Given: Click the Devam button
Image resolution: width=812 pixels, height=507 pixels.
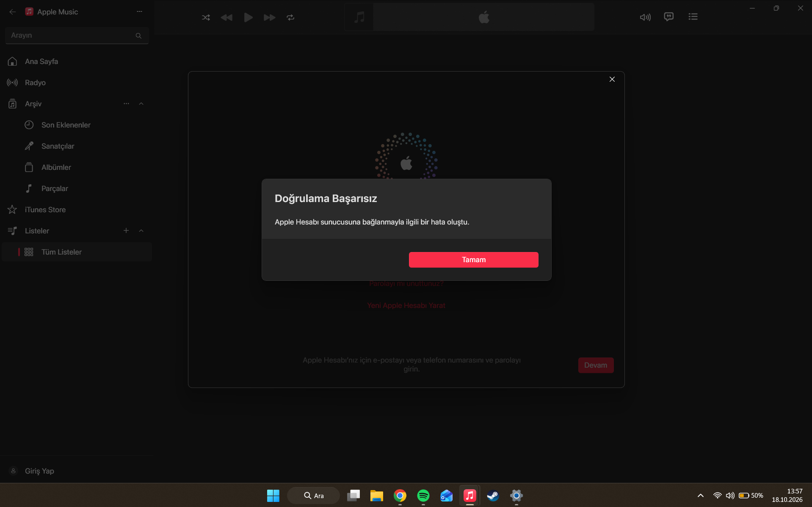Looking at the screenshot, I should 596,365.
